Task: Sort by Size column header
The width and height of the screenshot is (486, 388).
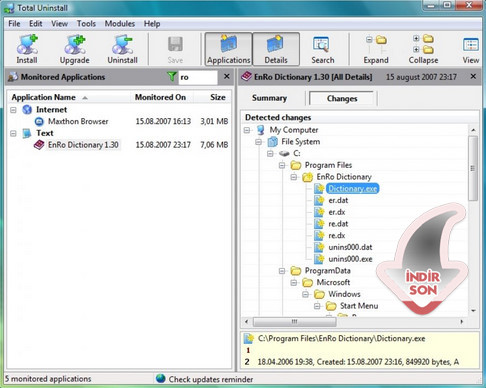Action: pyautogui.click(x=218, y=97)
